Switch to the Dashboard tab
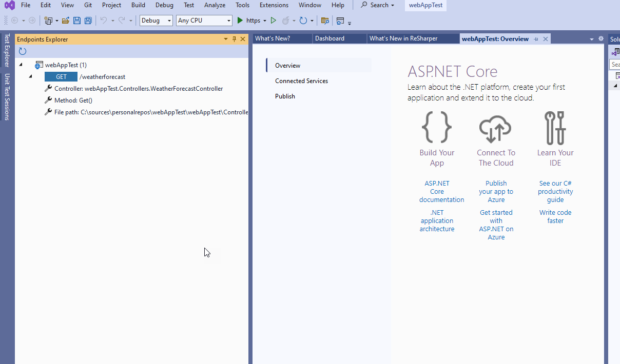The image size is (620, 364). tap(340, 38)
